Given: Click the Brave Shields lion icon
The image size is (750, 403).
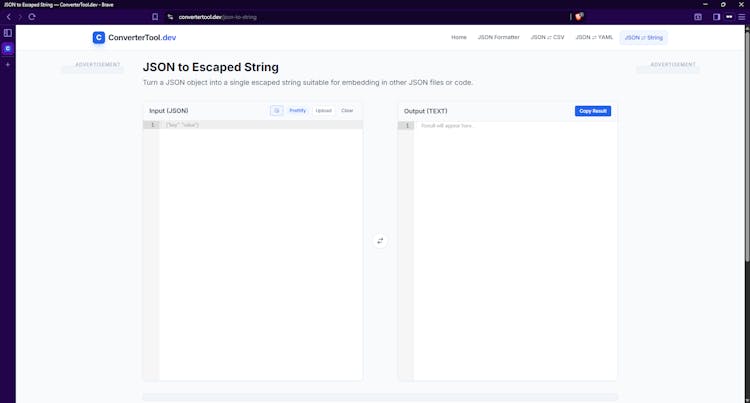Looking at the screenshot, I should coord(579,17).
